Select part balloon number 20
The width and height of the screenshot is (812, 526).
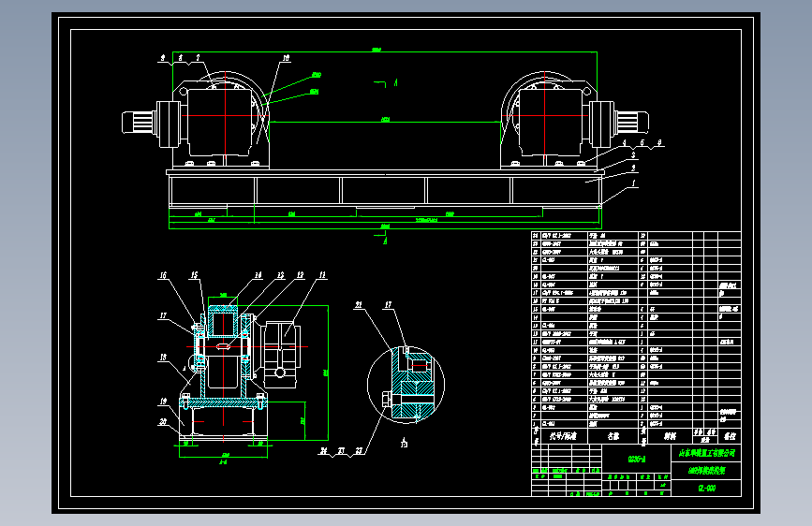164,422
